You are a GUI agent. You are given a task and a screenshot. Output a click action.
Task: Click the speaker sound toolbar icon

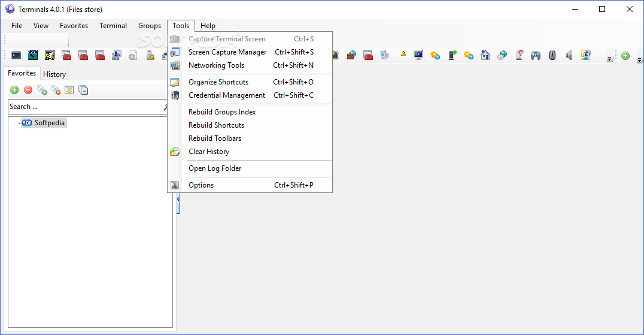tap(569, 55)
